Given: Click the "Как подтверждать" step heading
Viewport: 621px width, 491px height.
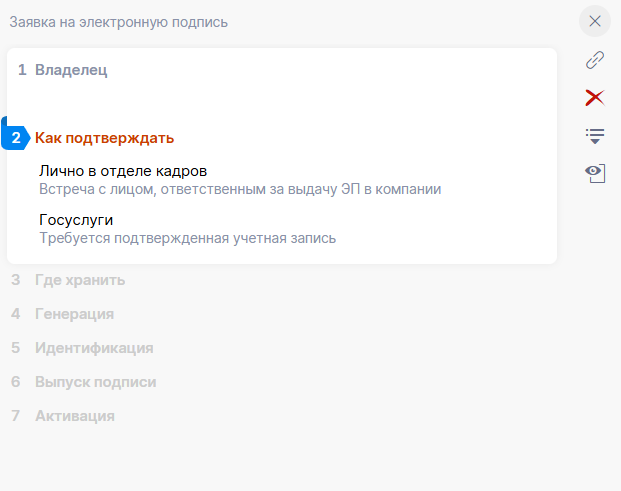Looking at the screenshot, I should point(105,138).
